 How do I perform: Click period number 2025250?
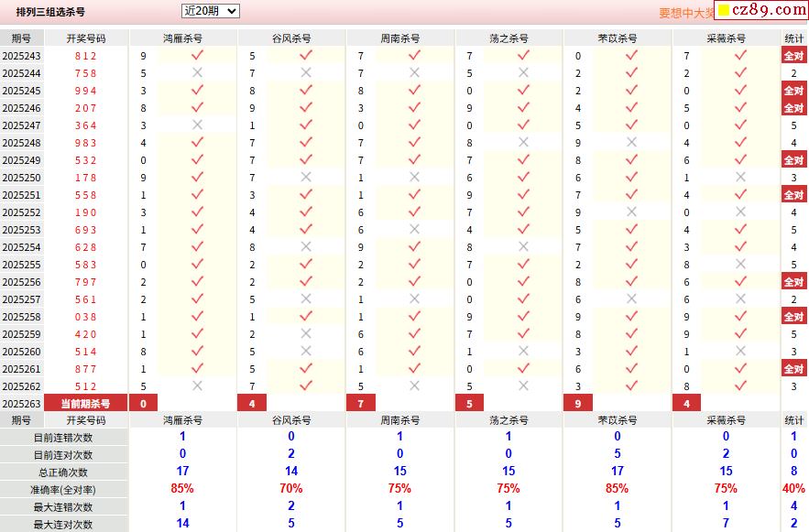(22, 178)
